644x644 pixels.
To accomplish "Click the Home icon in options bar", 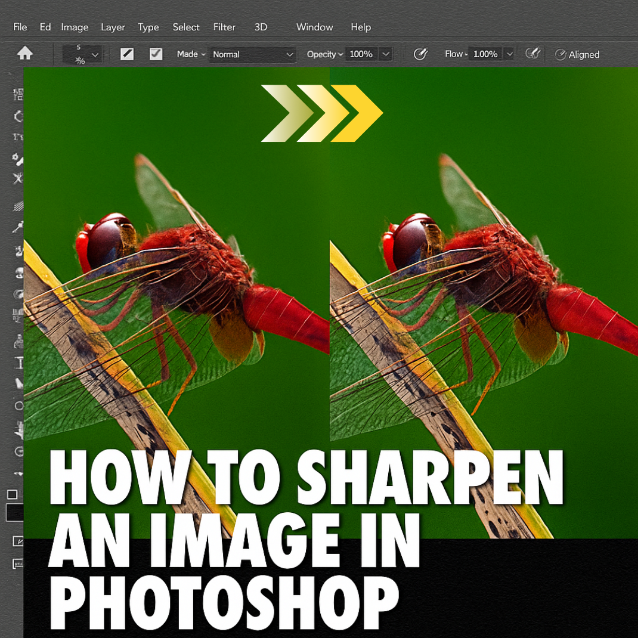I will point(24,53).
